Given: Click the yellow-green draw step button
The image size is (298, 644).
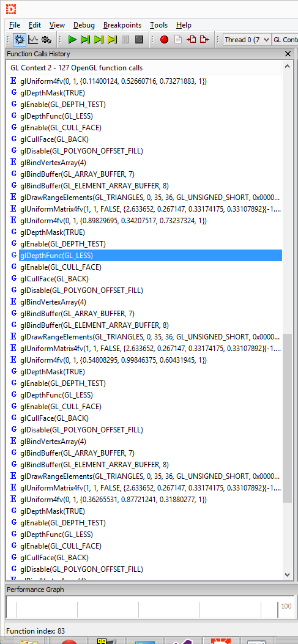Looking at the screenshot, I should click(99, 39).
